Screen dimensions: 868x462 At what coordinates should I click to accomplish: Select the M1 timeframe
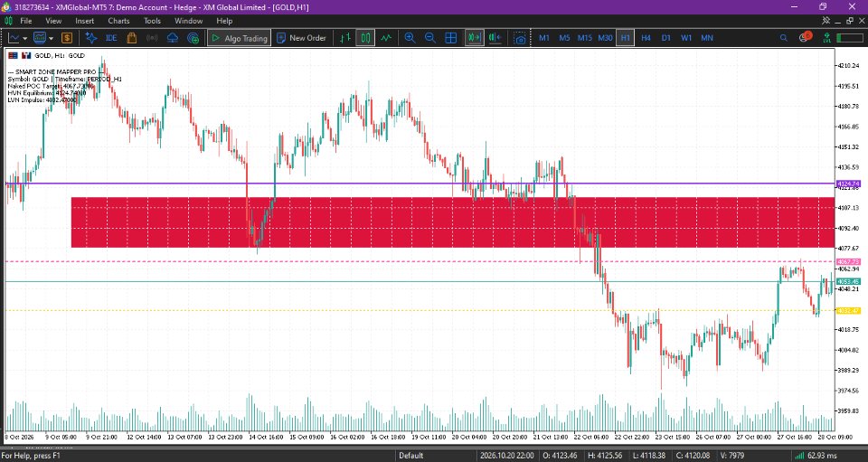pos(544,38)
